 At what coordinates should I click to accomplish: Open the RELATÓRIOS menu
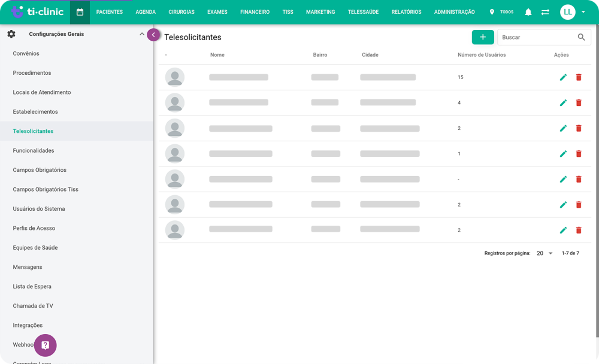click(407, 12)
